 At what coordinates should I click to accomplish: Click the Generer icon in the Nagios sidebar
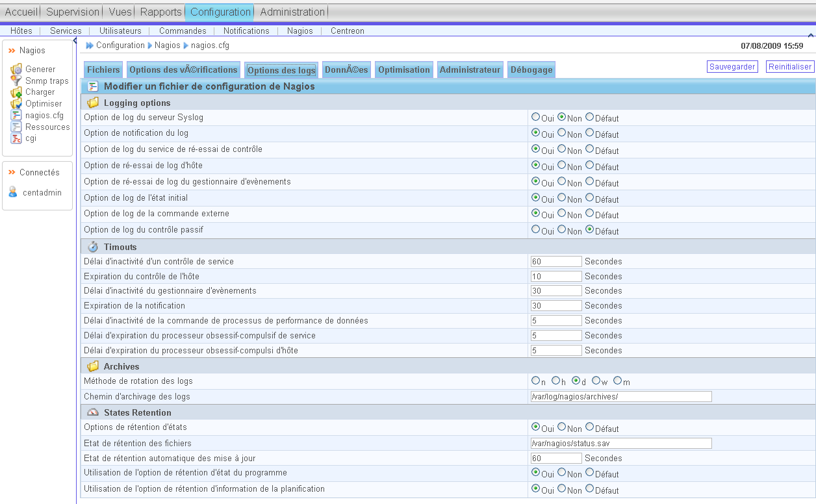click(x=16, y=69)
